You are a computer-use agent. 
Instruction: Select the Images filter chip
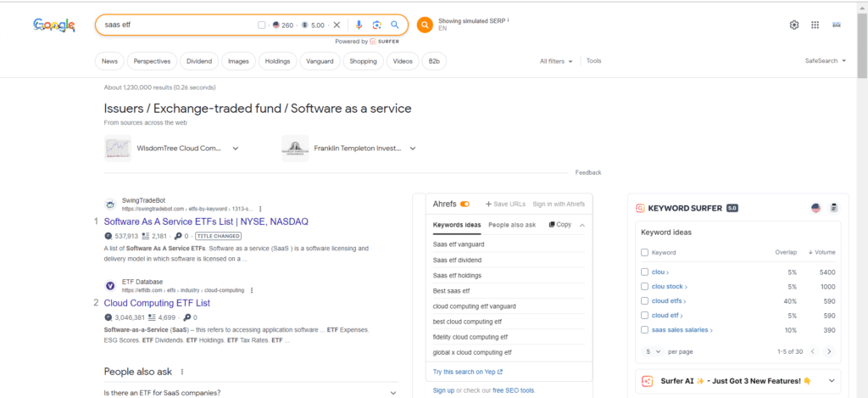click(238, 62)
